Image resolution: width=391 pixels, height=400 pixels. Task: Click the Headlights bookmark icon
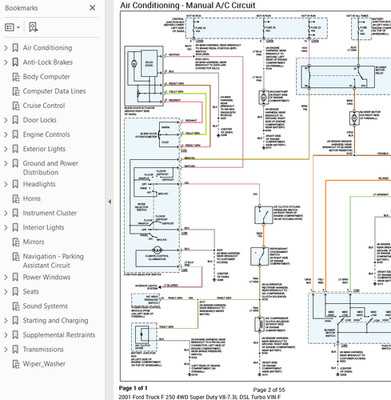(x=15, y=184)
